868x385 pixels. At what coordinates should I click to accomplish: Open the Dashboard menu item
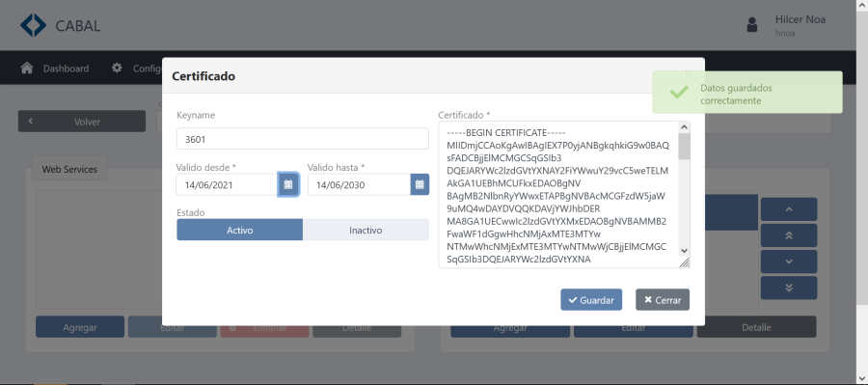coord(66,69)
